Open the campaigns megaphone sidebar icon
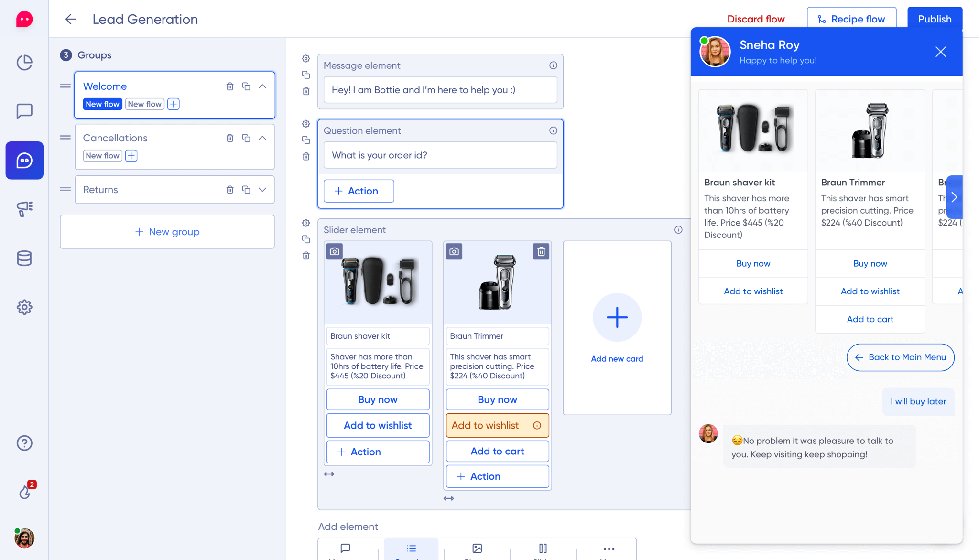 24,209
